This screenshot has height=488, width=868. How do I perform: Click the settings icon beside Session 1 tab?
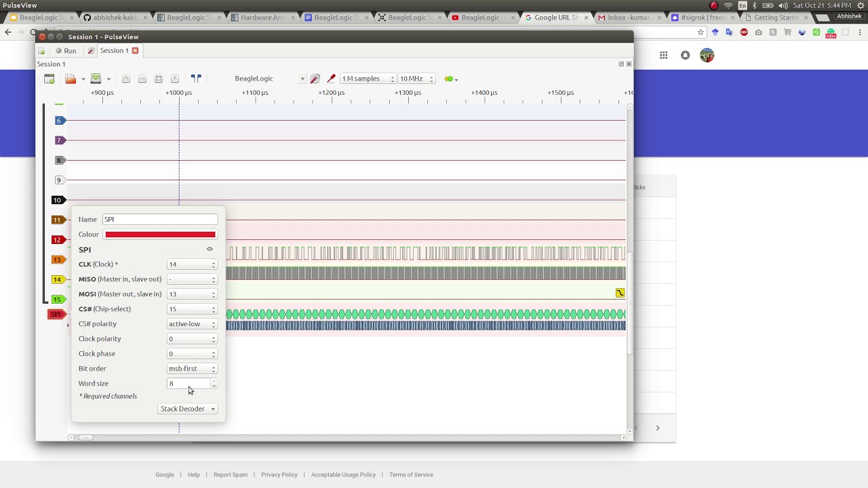92,51
